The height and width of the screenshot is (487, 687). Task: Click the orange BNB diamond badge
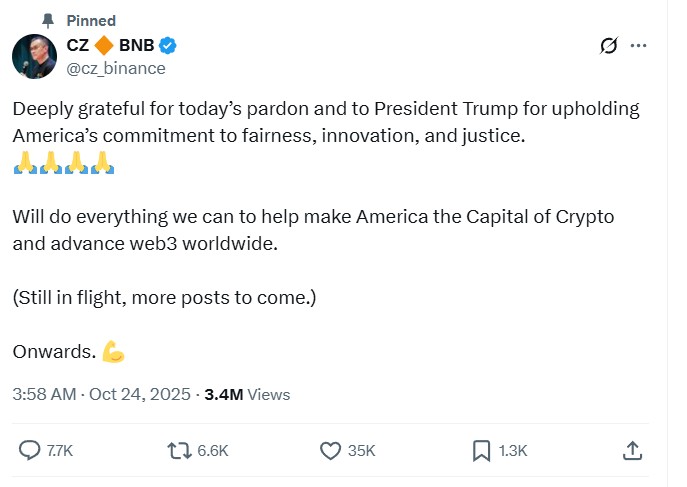point(106,46)
